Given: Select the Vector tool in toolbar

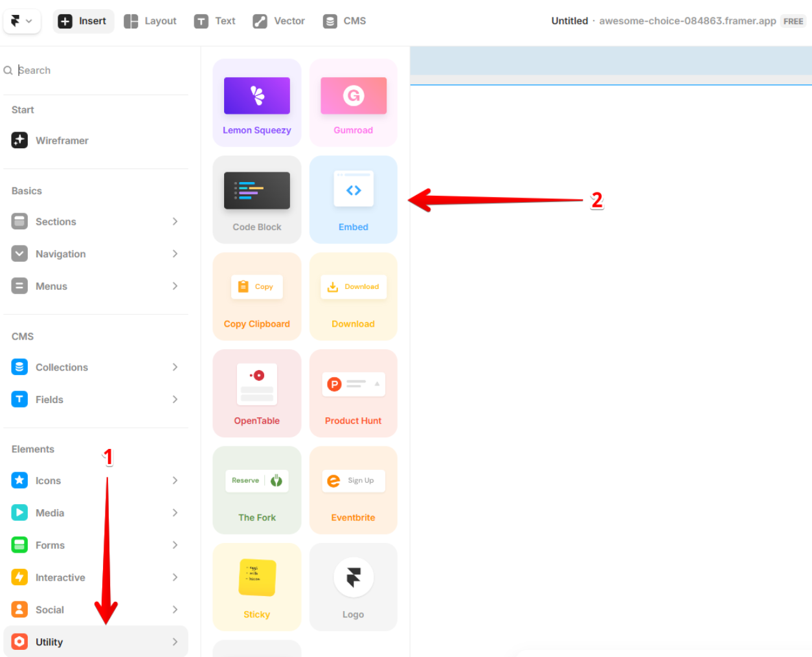Looking at the screenshot, I should pos(278,21).
